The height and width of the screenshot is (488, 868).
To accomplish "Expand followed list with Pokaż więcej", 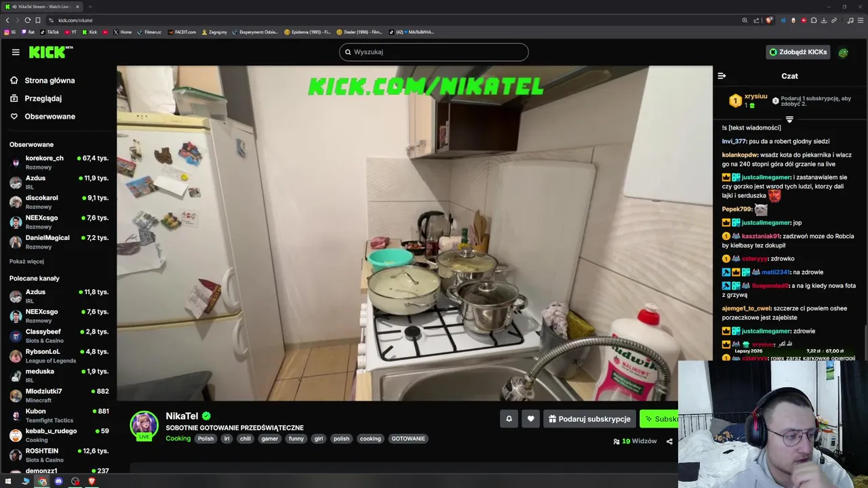I will [x=26, y=261].
